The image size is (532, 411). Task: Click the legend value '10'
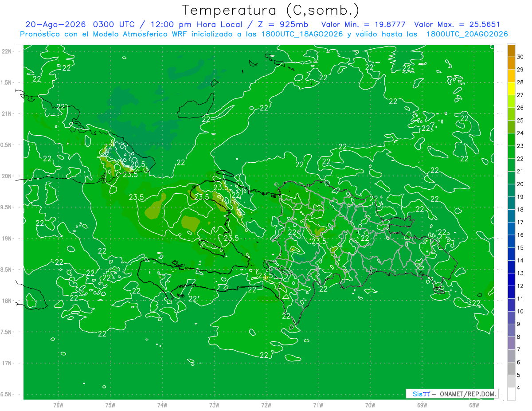(x=520, y=311)
